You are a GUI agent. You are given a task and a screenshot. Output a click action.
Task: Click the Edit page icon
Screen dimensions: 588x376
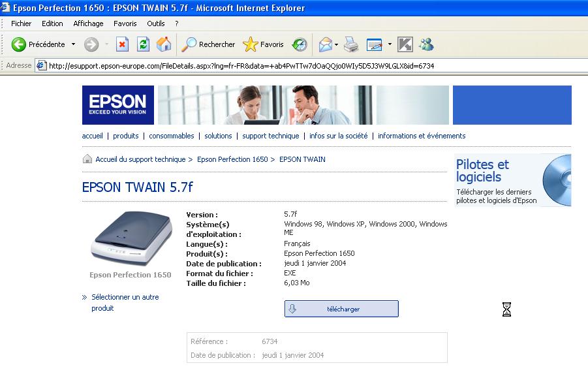coord(374,44)
